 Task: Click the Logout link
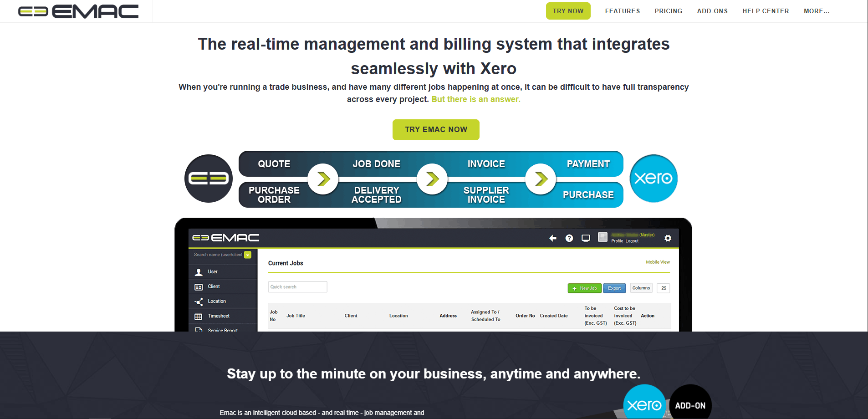coord(632,241)
